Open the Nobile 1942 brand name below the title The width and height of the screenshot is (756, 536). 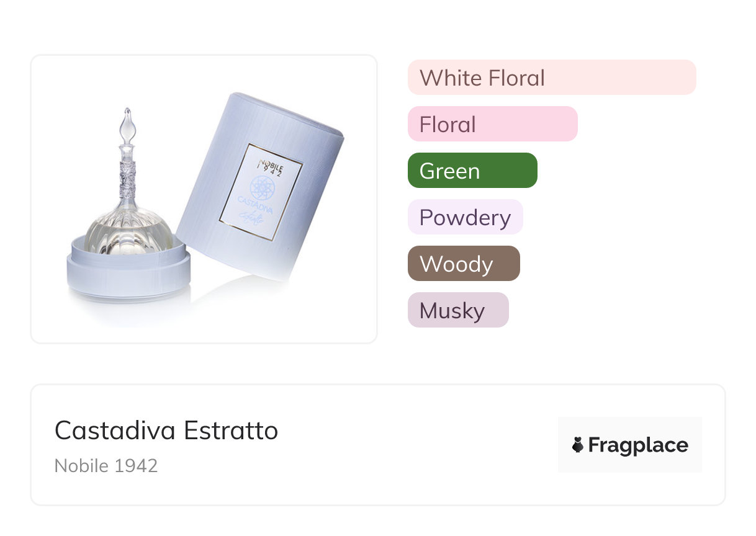pyautogui.click(x=106, y=465)
